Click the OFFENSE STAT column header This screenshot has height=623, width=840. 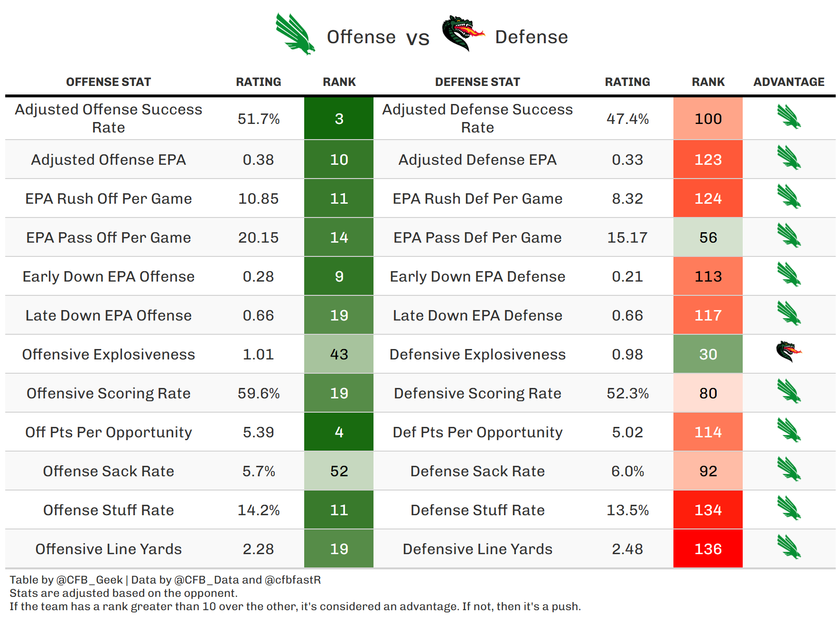pos(108,82)
